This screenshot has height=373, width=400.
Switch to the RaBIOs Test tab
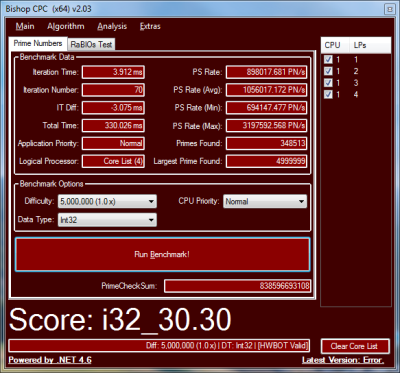click(91, 44)
